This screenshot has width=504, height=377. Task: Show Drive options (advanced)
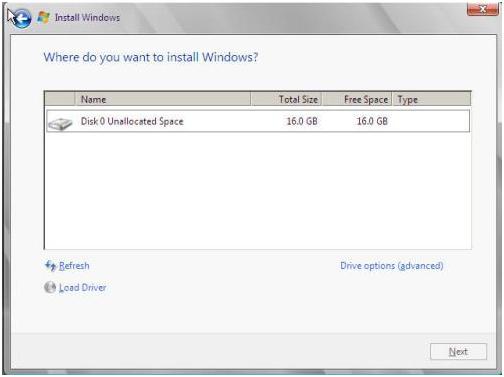pyautogui.click(x=392, y=266)
